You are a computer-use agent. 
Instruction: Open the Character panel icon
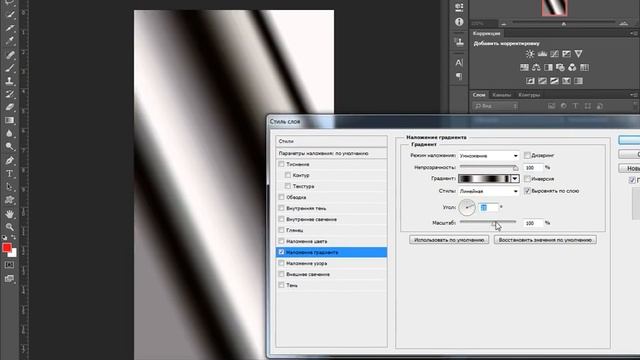(459, 62)
